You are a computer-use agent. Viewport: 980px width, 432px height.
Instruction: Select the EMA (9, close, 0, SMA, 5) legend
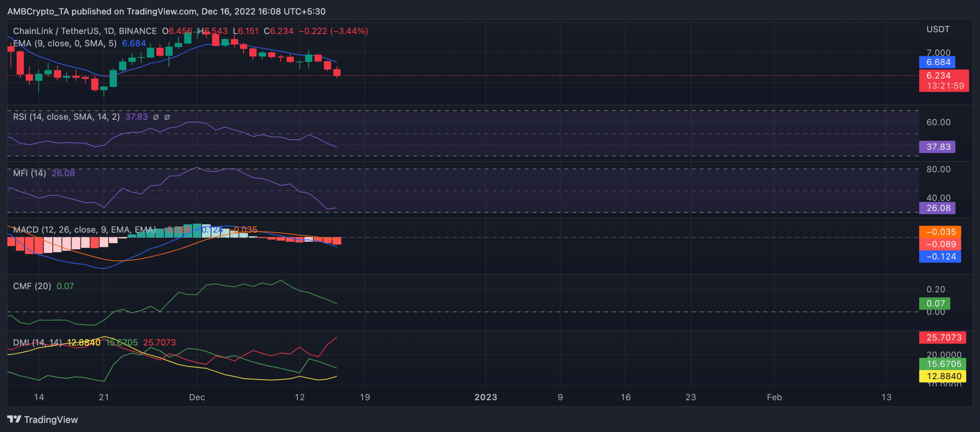[65, 43]
